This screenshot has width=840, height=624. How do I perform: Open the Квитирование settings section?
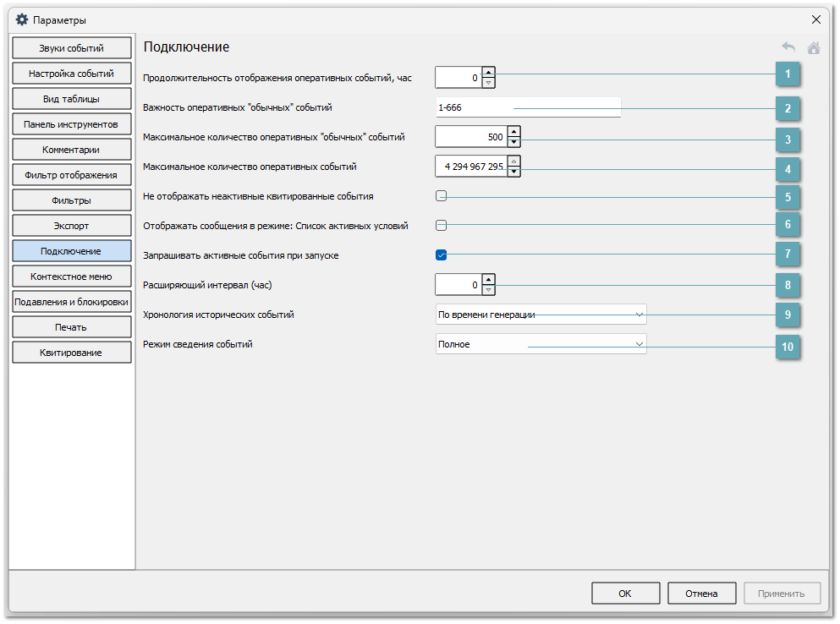tap(72, 353)
